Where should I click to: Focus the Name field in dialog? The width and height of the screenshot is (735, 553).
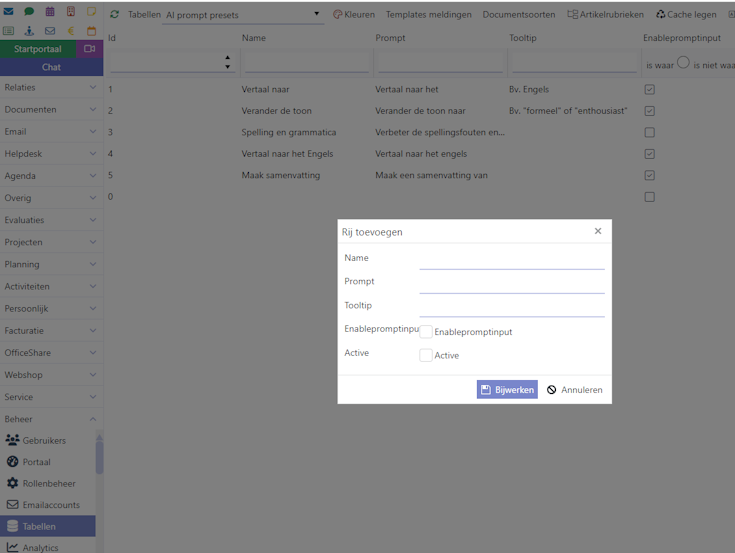pyautogui.click(x=512, y=261)
